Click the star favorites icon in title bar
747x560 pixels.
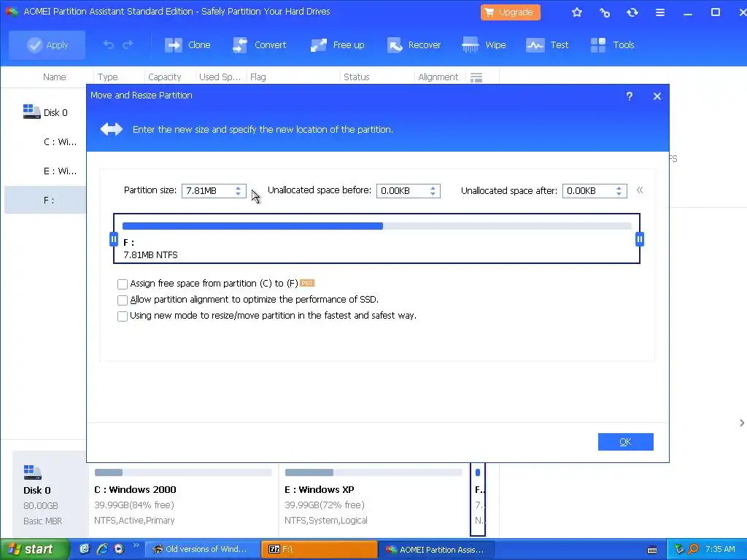[577, 12]
